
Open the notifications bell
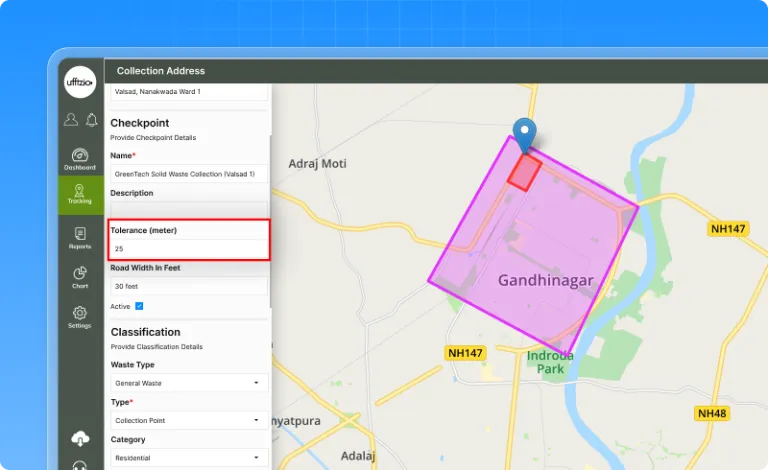click(x=91, y=120)
